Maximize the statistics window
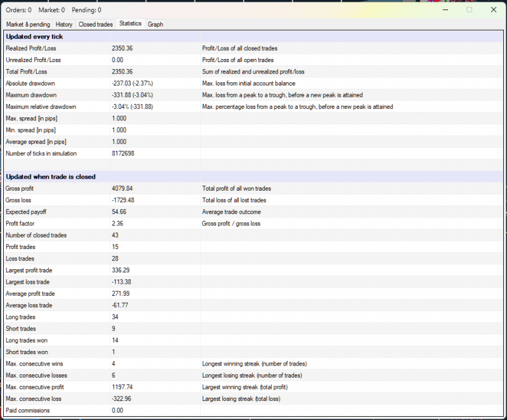This screenshot has height=420, width=507. (x=469, y=10)
